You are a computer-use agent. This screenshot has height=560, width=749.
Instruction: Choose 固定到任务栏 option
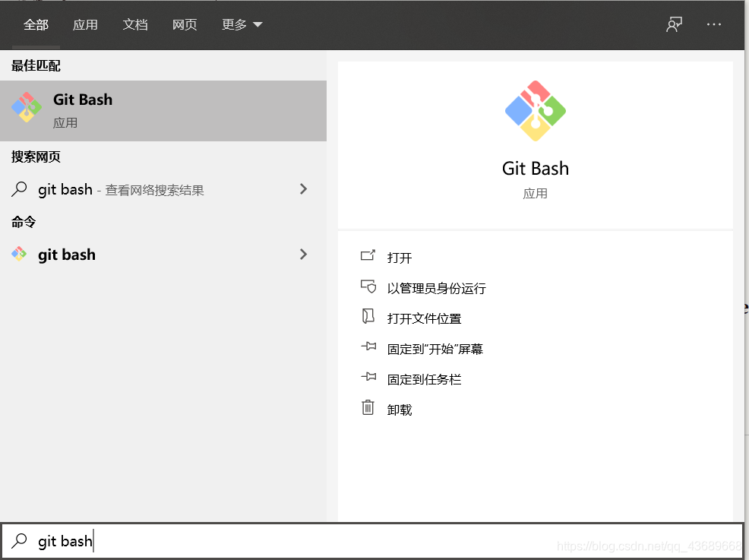[424, 380]
